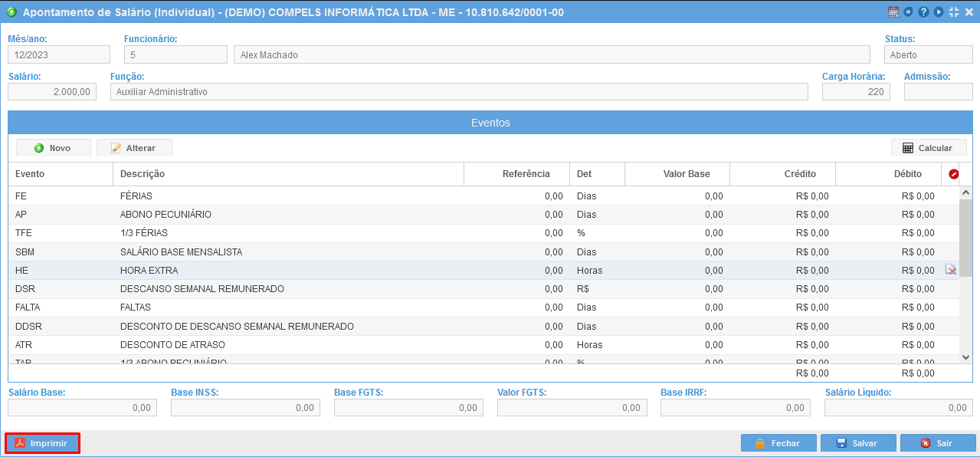Click the events table vertical scrollbar thumb
This screenshot has height=457, width=980.
[965, 238]
